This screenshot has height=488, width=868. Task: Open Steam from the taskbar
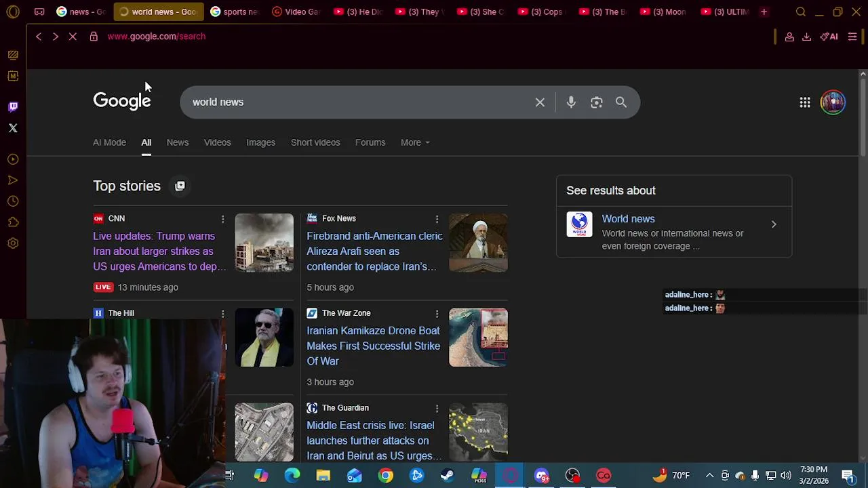point(448,476)
